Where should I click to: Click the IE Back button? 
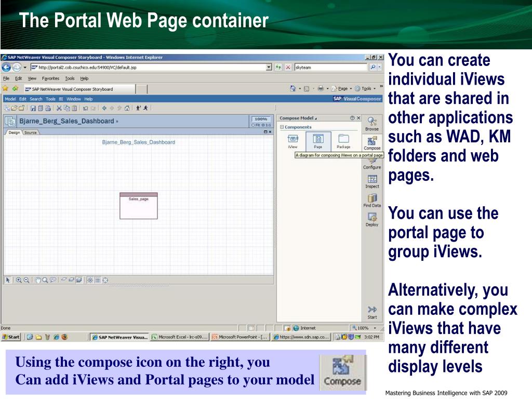coord(6,67)
